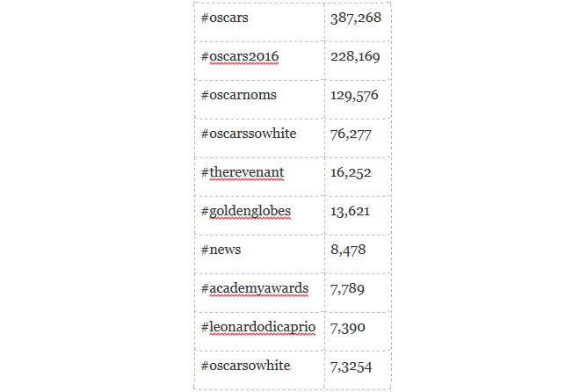This screenshot has width=580, height=392.
Task: Click the 129,576 number cell
Action: click(x=354, y=95)
